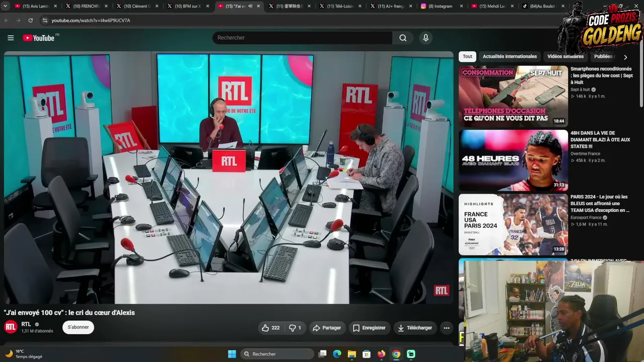Subscribe to RTL with S'abonner
The image size is (644, 362).
tap(78, 327)
